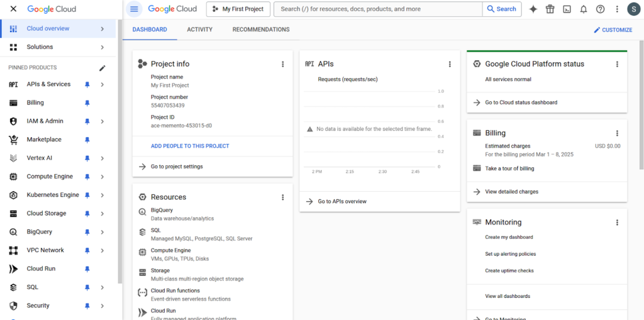The height and width of the screenshot is (320, 644).
Task: Click the Cloud Storage sidebar icon
Action: 14,214
